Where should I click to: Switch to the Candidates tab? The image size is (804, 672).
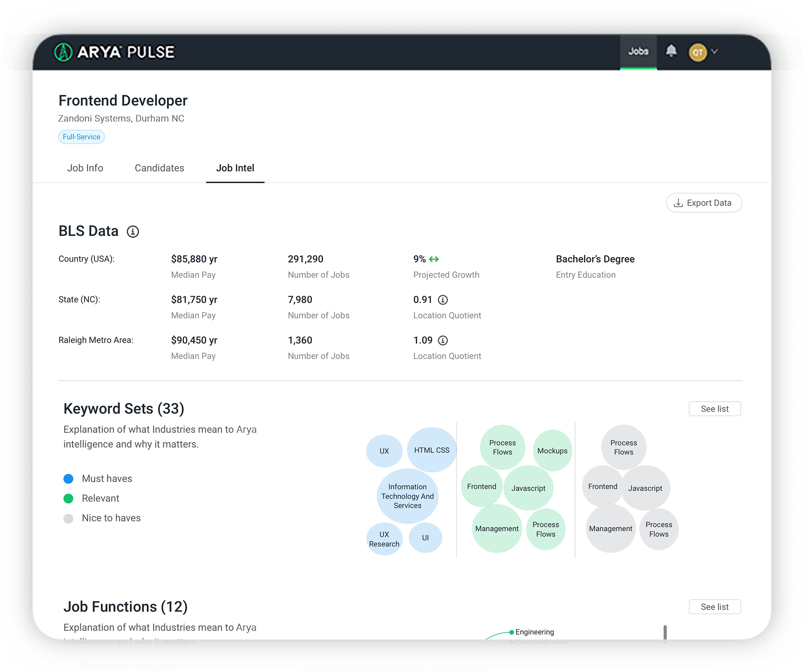pyautogui.click(x=160, y=168)
